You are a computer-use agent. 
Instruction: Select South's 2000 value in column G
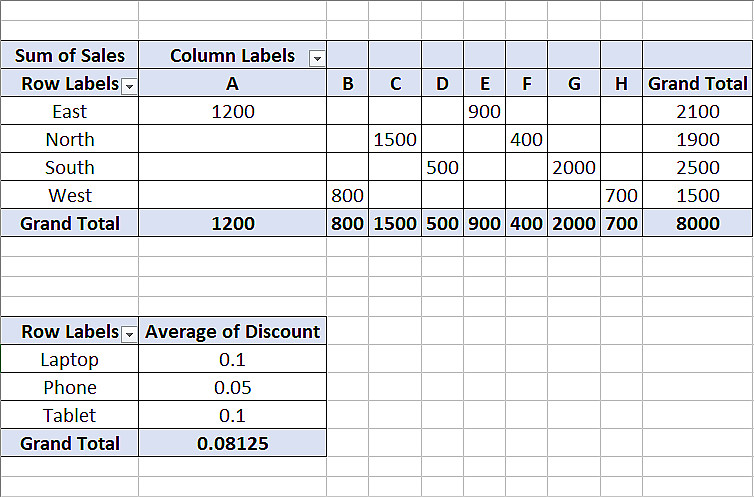point(574,168)
